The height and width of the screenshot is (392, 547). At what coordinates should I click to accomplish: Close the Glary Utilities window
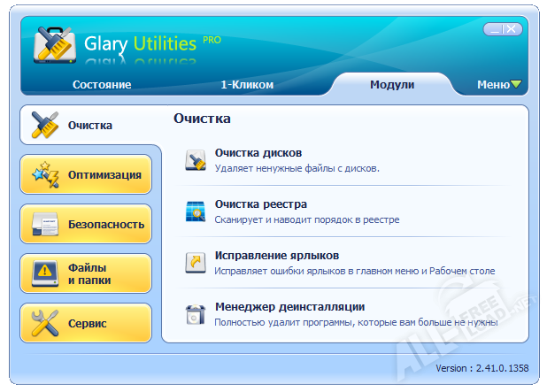(x=513, y=29)
